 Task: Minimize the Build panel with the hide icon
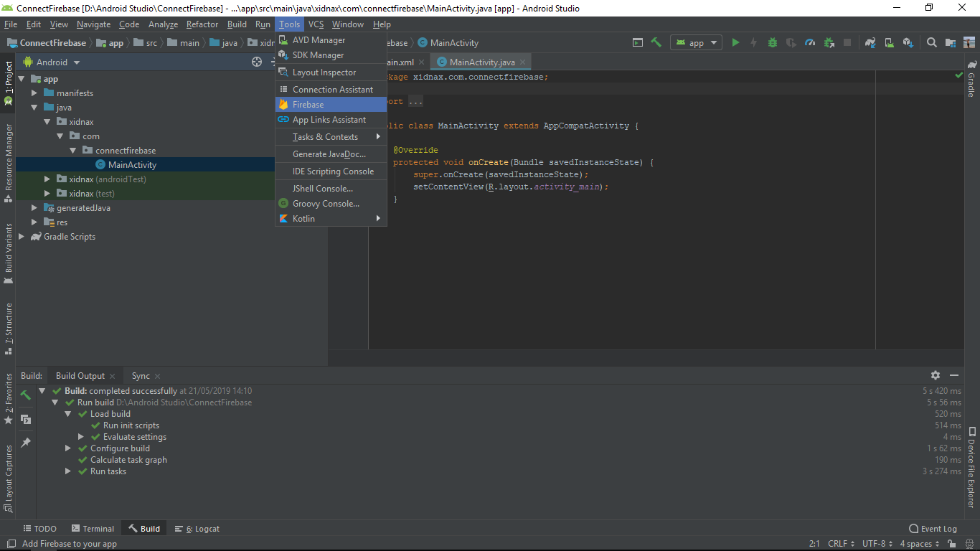(x=954, y=375)
